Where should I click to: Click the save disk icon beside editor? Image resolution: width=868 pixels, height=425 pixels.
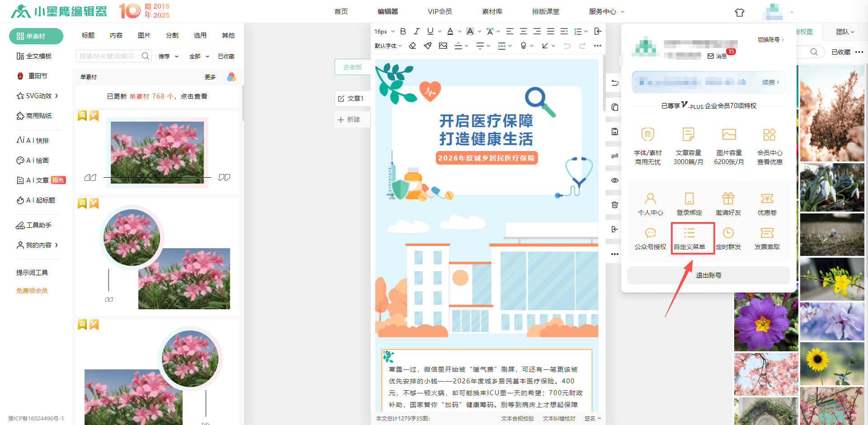point(615,132)
